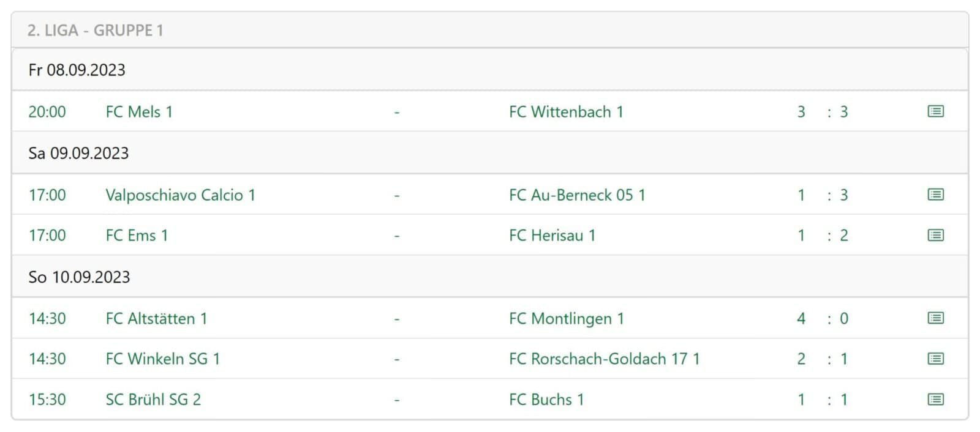Viewport: 980px width, 432px height.
Task: Open FC Wittenbach 1 team page
Action: tap(566, 112)
